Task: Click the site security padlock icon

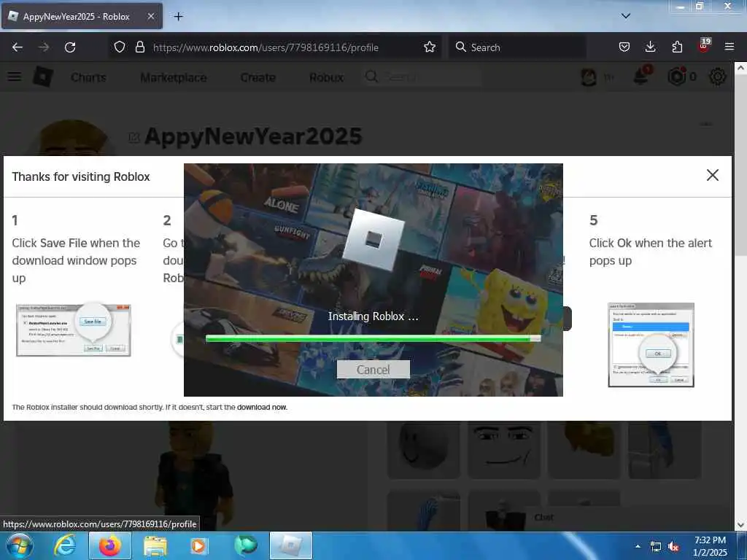Action: coord(139,47)
